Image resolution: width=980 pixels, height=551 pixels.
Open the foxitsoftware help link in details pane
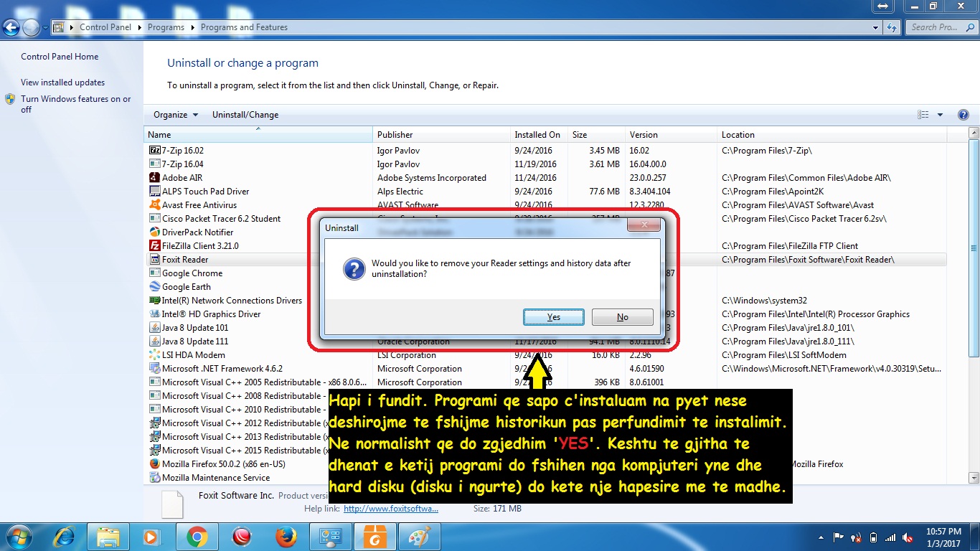tap(391, 509)
